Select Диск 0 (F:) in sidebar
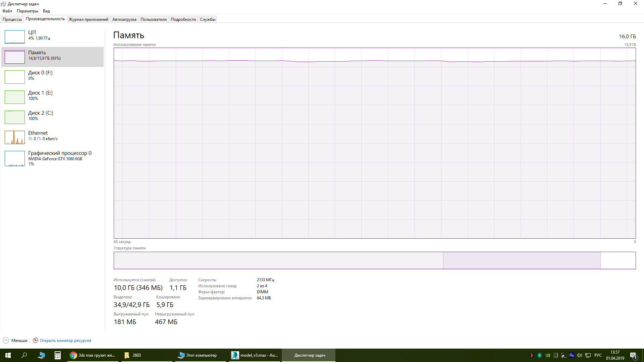Viewport: 644px width, 362px height. (x=52, y=77)
